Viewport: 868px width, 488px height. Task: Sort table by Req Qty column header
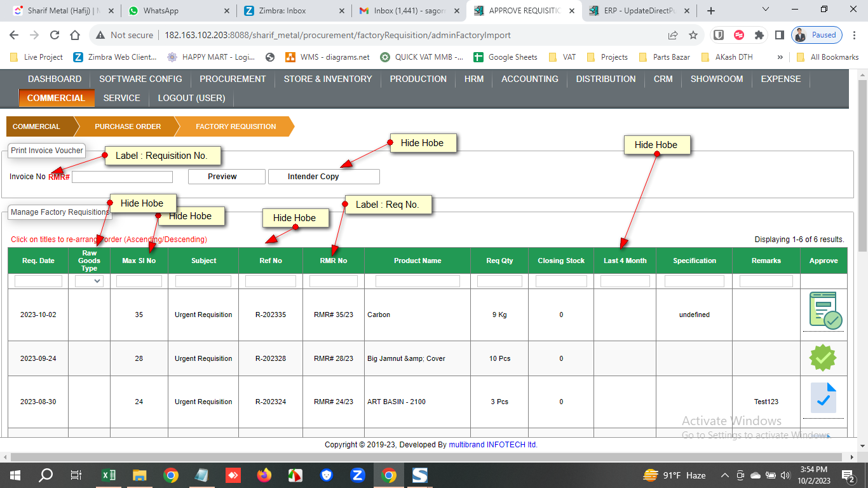pyautogui.click(x=499, y=261)
